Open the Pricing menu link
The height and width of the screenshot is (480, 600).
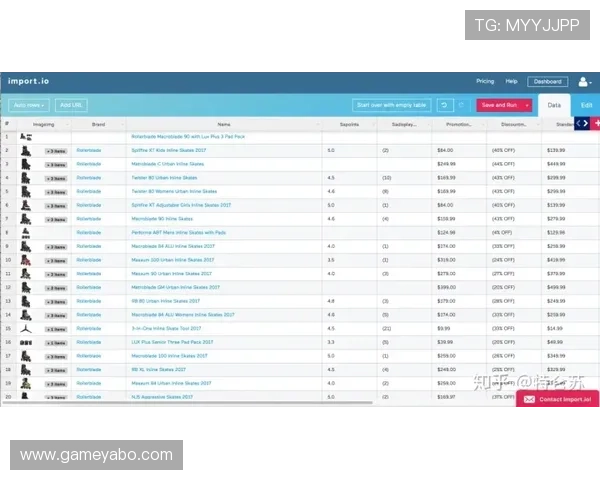click(x=485, y=81)
